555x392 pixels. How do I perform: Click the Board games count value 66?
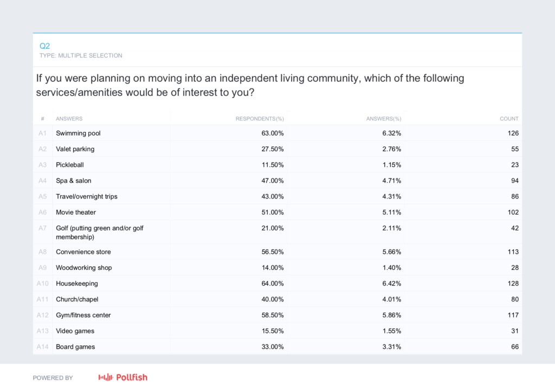[514, 347]
